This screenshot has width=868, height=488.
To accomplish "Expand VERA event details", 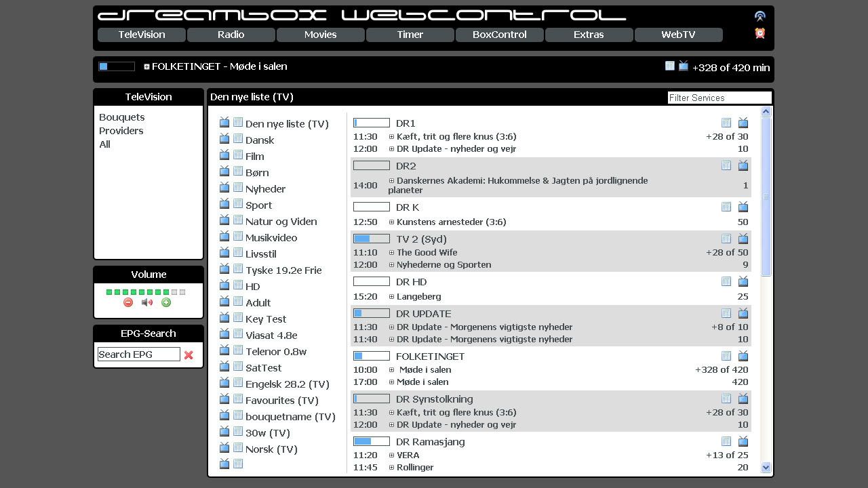I will [x=391, y=455].
